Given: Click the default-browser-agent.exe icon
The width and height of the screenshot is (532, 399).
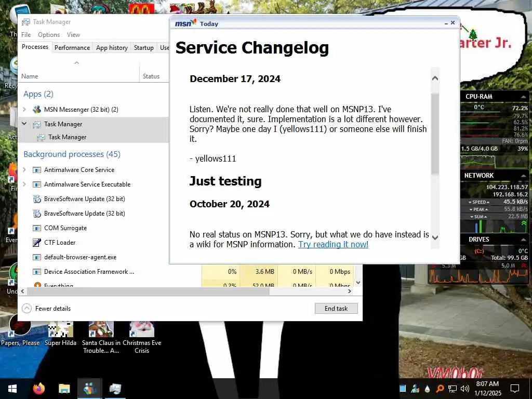Looking at the screenshot, I should 37,257.
